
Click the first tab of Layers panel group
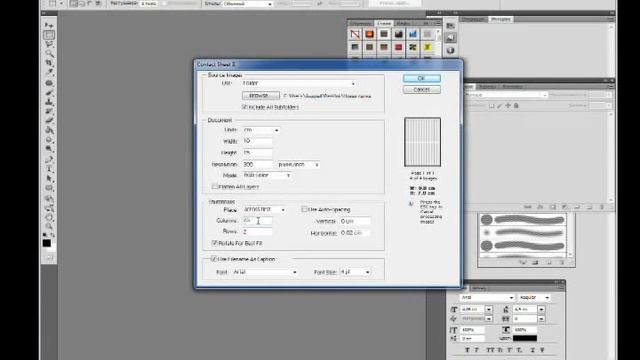(468, 87)
